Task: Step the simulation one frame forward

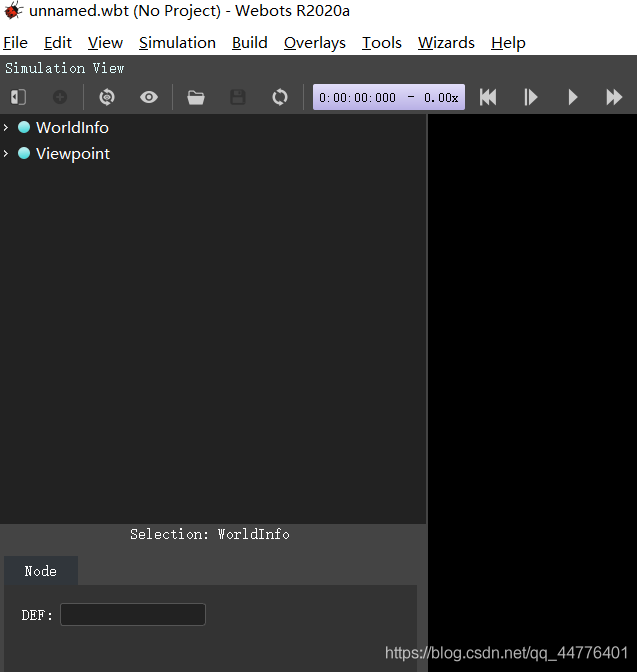Action: coord(531,97)
